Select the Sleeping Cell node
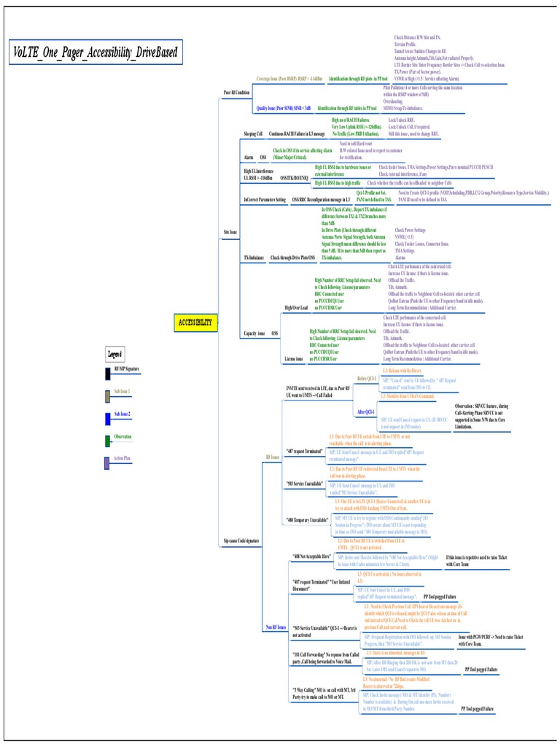Viewport: 560px width, 747px height. (x=254, y=135)
